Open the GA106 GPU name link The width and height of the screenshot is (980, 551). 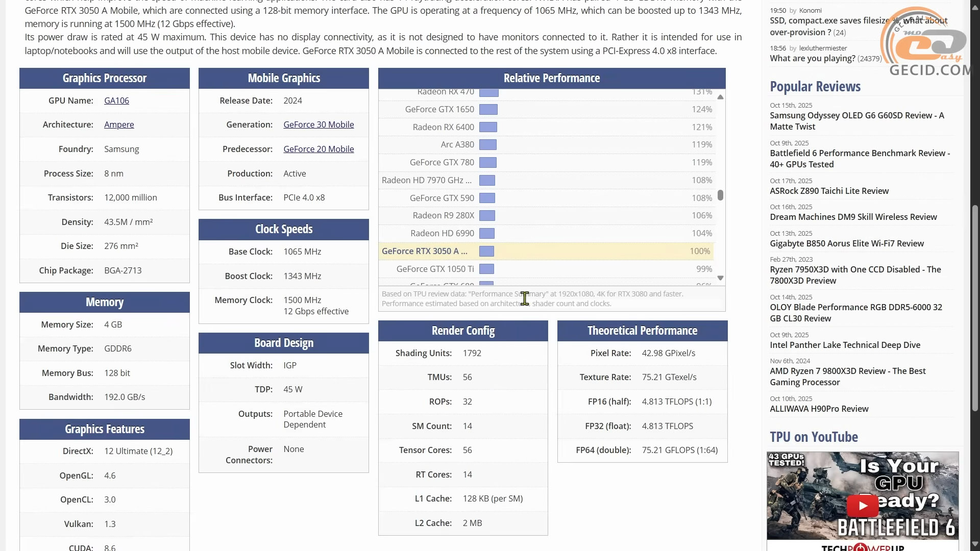tap(116, 101)
